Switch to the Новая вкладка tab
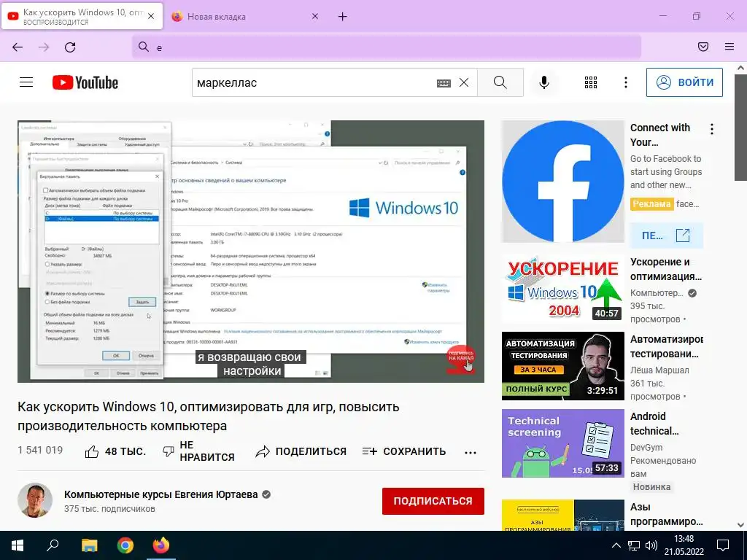Image resolution: width=747 pixels, height=560 pixels. pyautogui.click(x=246, y=17)
